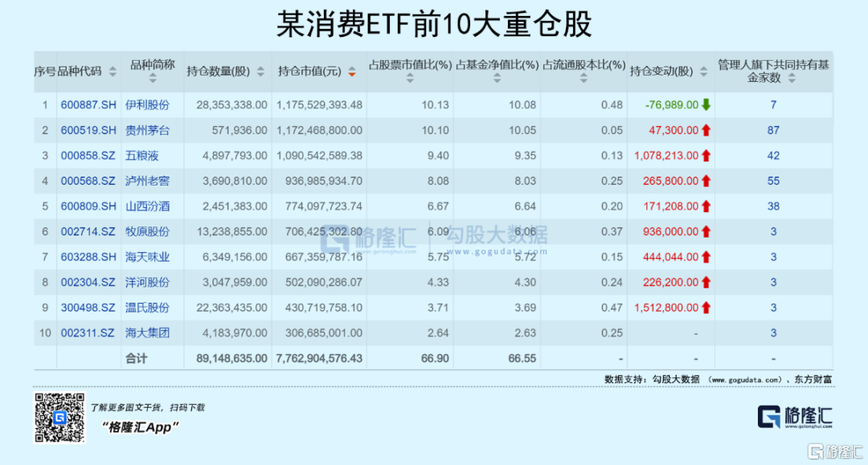Select 温氏股份 stock name
Screen dimensions: 868x465
[147, 308]
